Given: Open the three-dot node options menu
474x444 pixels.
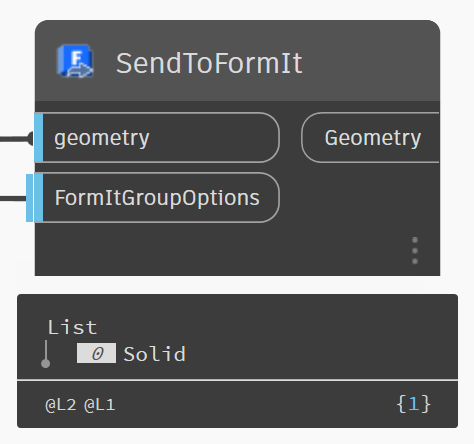Looking at the screenshot, I should pyautogui.click(x=415, y=250).
